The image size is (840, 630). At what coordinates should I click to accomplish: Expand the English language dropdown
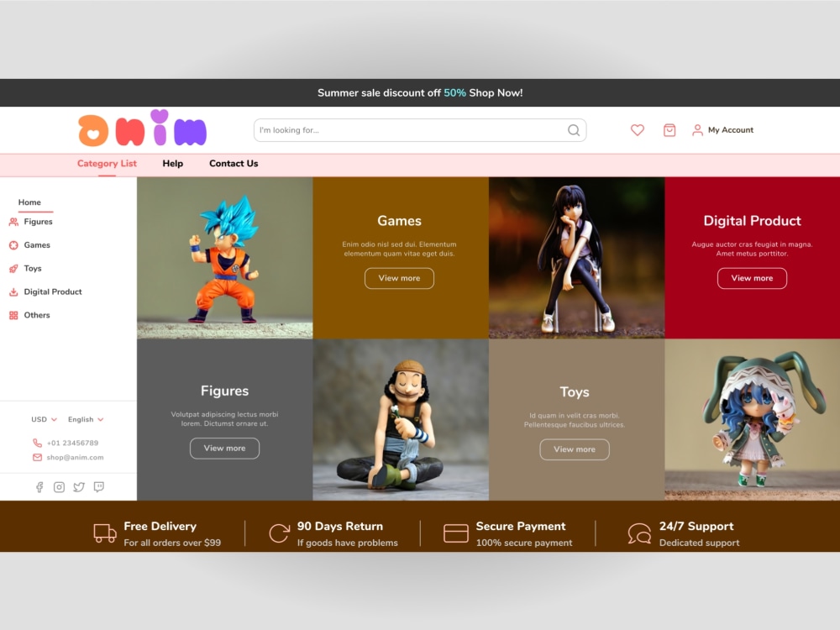pyautogui.click(x=86, y=419)
